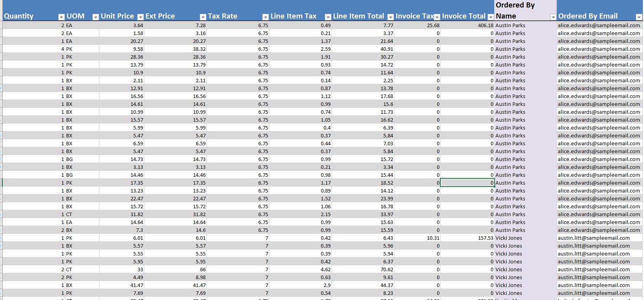Select Line Item Total cell 33.97
Viewport: 644px width, 300px height.
(x=363, y=214)
